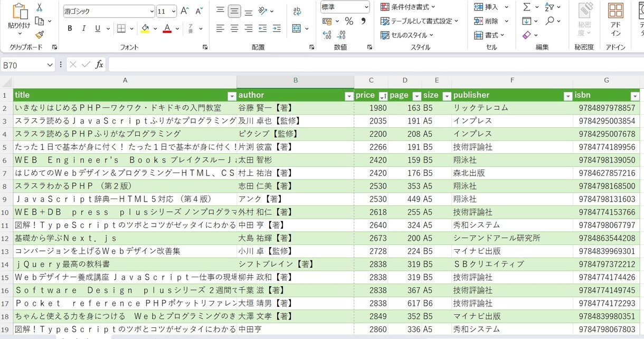
Task: Apply yellow fill color to cell
Action: point(145,29)
